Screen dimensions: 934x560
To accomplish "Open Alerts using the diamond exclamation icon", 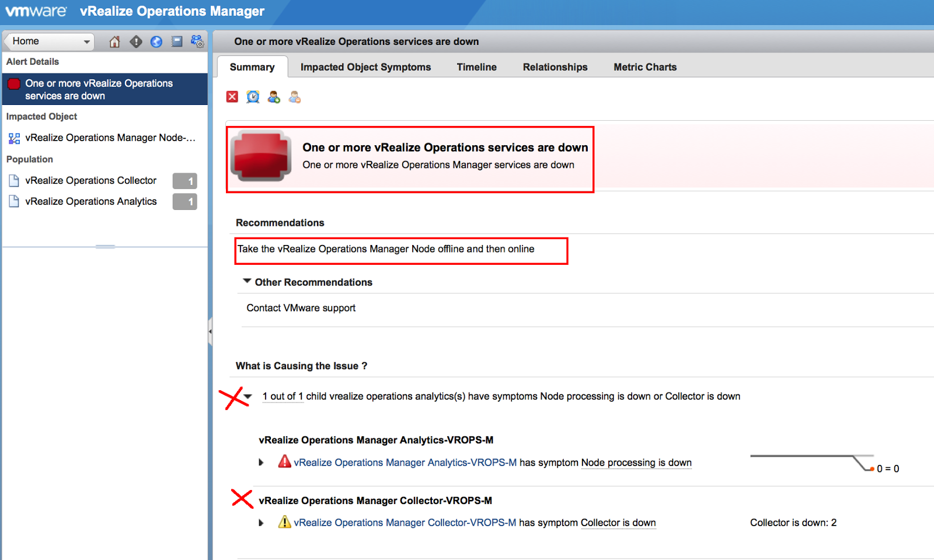I will tap(136, 41).
